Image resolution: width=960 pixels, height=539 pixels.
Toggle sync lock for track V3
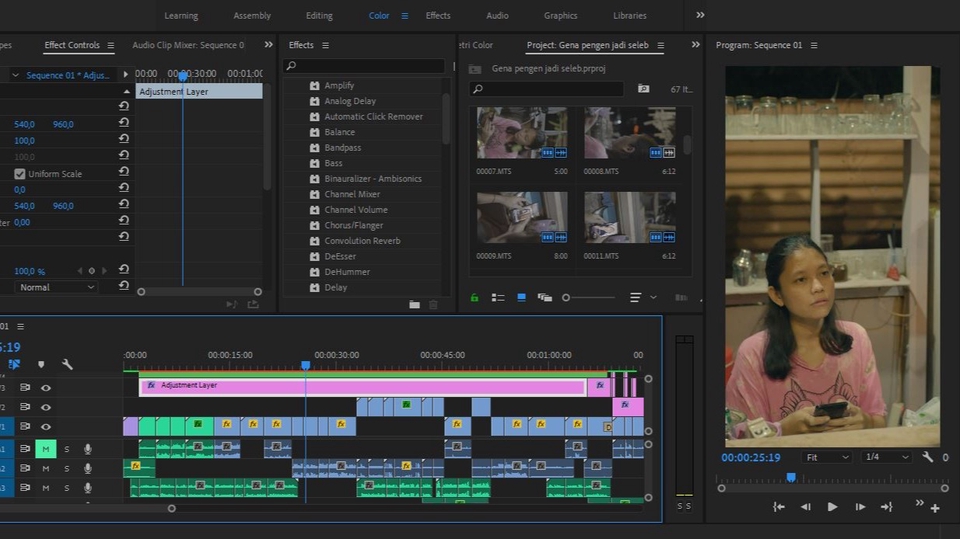tap(25, 388)
